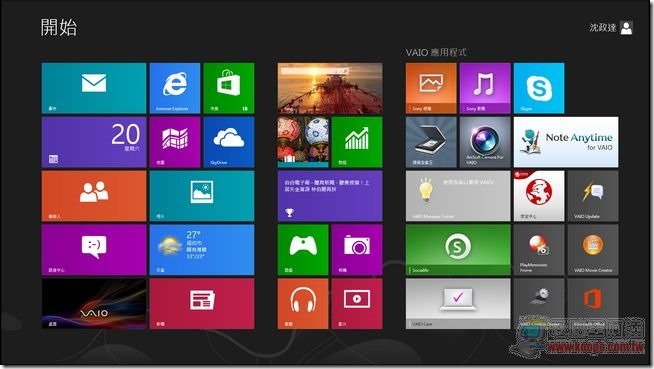Image resolution: width=654 pixels, height=369 pixels.
Task: Open the Maps tile
Action: click(175, 142)
